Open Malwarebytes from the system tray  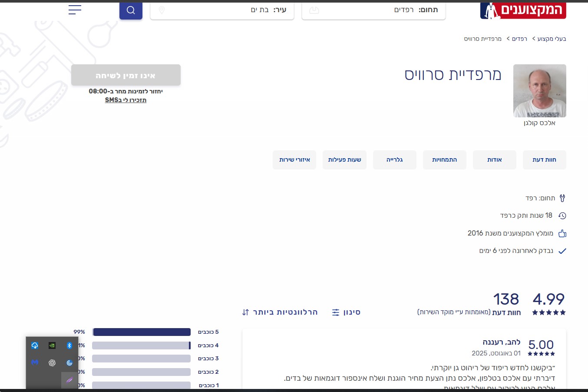coord(35,362)
